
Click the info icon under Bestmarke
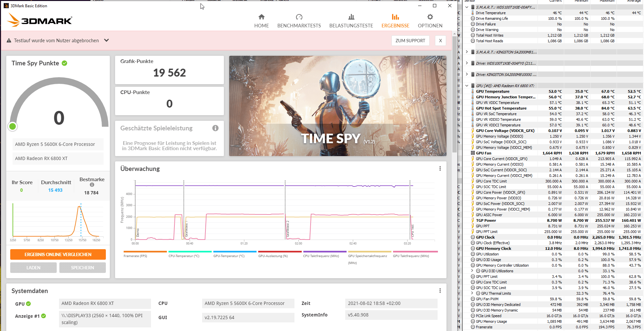92,185
